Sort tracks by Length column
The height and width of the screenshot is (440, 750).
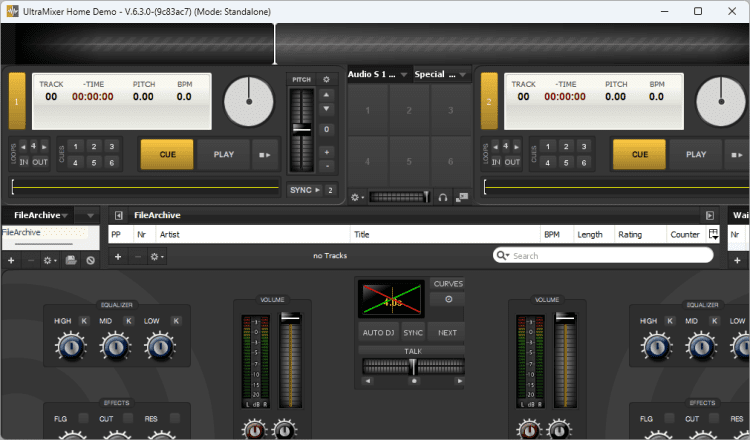594,234
